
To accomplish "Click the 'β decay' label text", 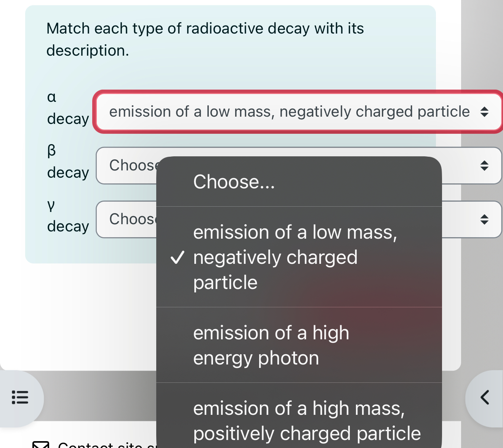I will point(68,161).
